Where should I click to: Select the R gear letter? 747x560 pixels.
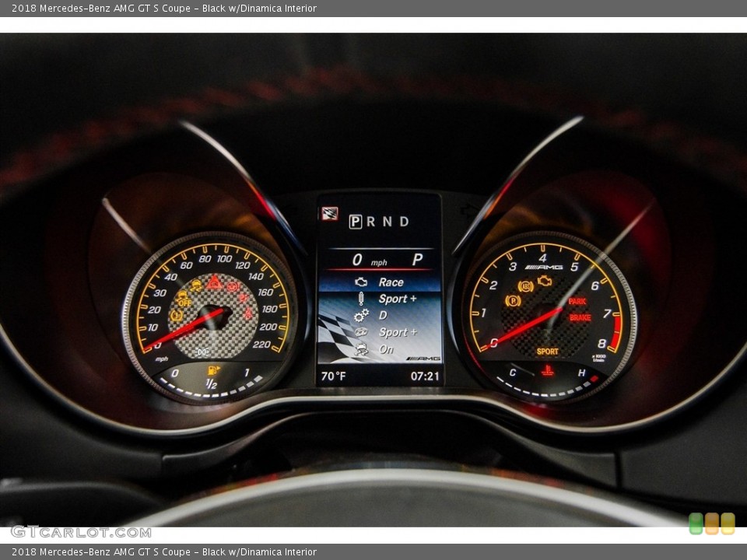[x=370, y=222]
